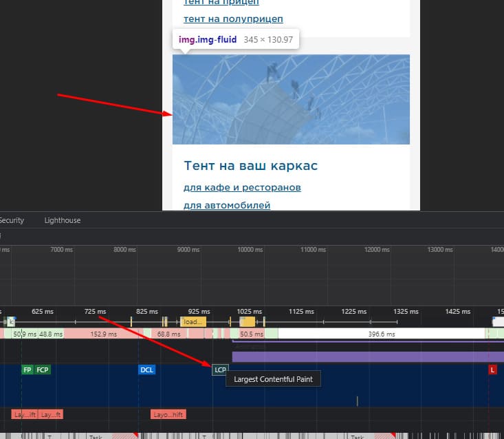Click the 'Тент на ваш каркас' heading
The height and width of the screenshot is (439, 504).
pos(250,166)
